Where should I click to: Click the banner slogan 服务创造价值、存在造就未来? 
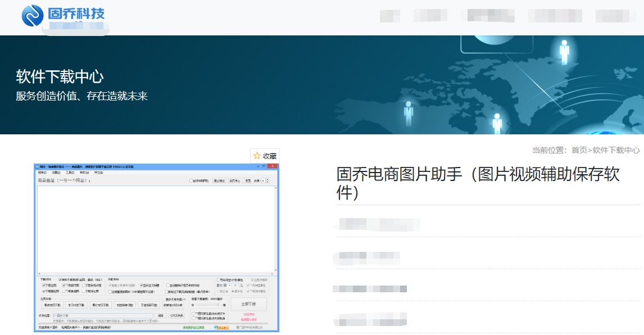click(x=81, y=96)
